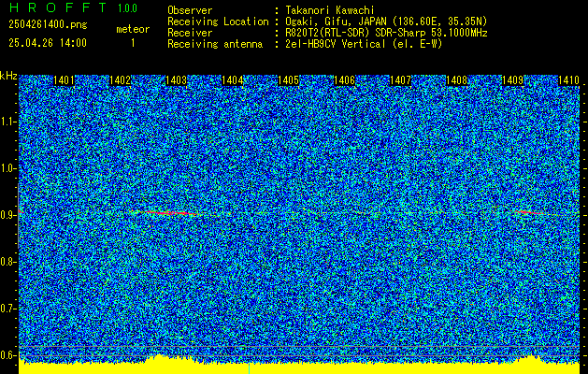Viewport: 588px width, 374px height.
Task: Click the 1403 time marker
Action: click(177, 80)
